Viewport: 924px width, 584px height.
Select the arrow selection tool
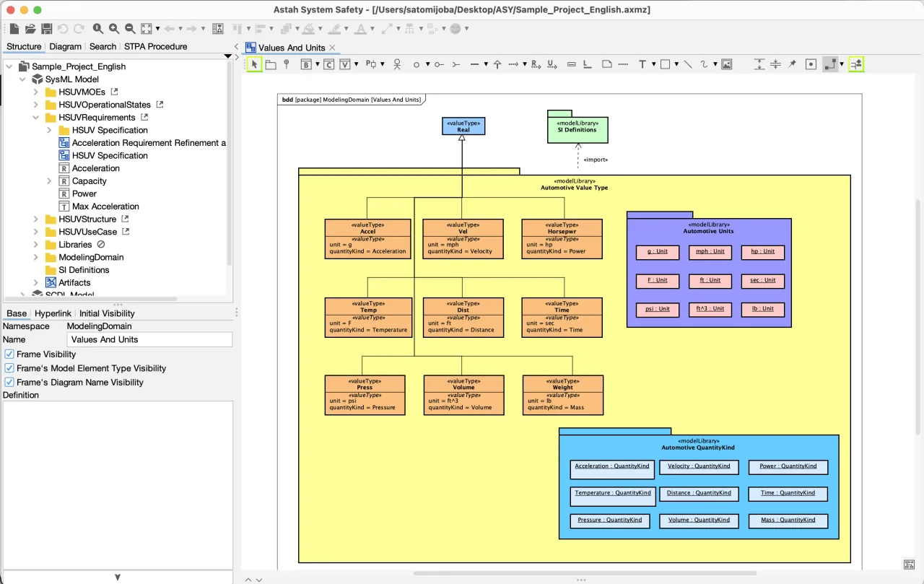click(254, 64)
